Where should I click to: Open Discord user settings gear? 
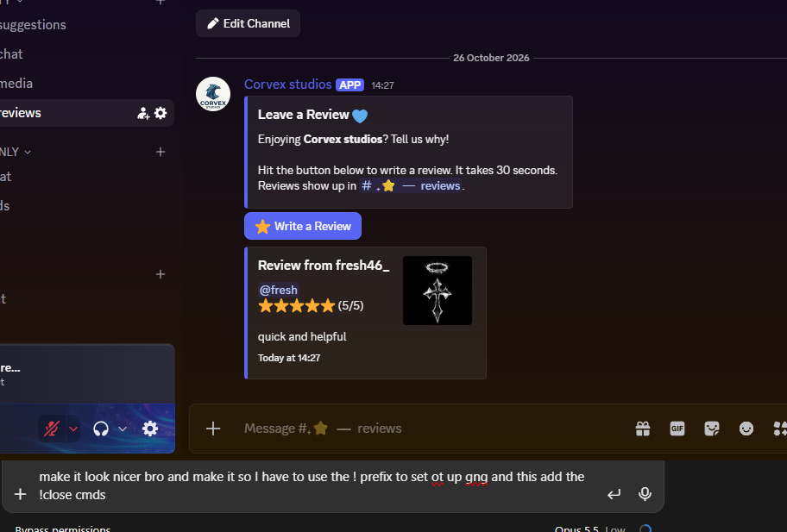tap(150, 429)
